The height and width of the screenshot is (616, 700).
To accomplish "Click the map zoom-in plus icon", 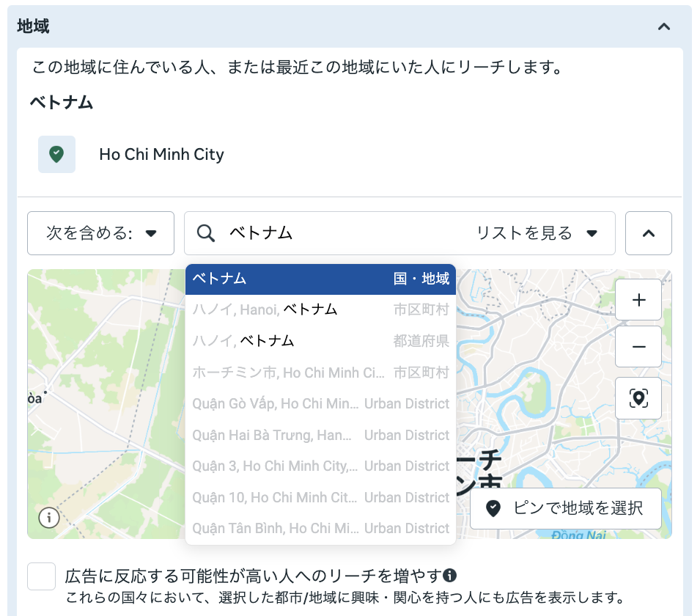I will click(x=638, y=300).
